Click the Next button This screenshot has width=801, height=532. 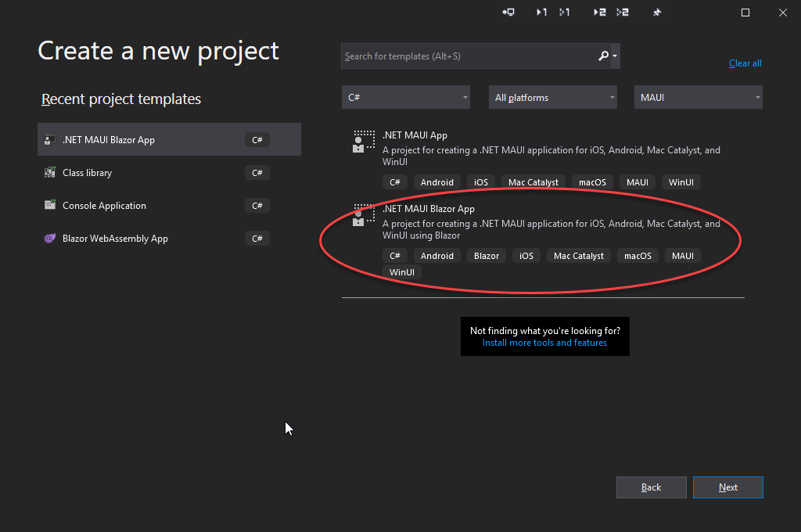(728, 487)
